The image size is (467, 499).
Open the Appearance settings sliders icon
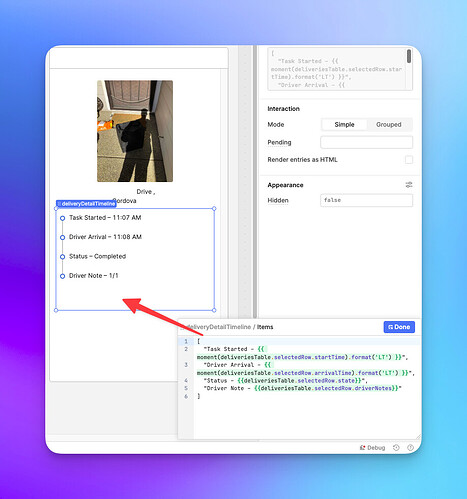[x=409, y=185]
